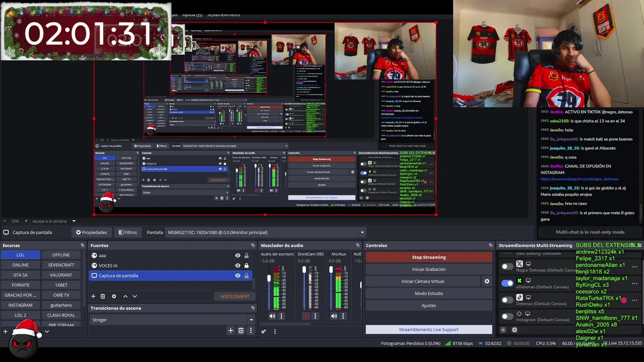
Task: Toggle lock on Captura de pantalla source
Action: [x=247, y=276]
